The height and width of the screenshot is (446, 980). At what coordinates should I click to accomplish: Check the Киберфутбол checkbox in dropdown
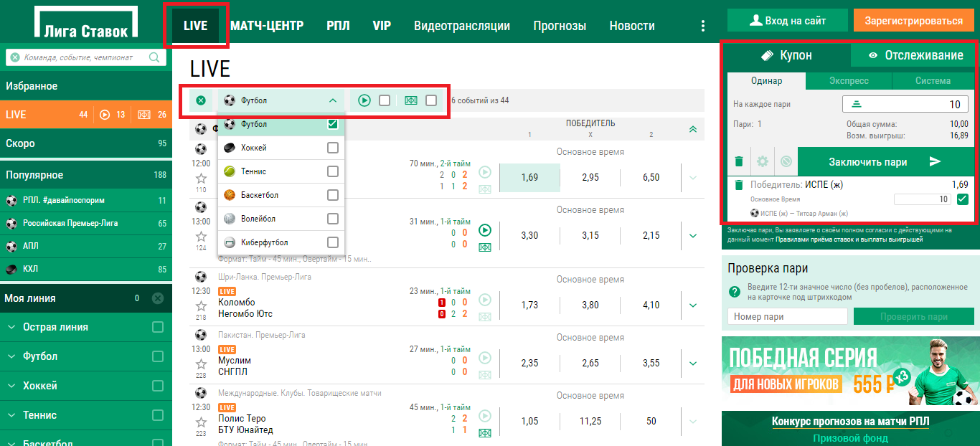(x=333, y=242)
